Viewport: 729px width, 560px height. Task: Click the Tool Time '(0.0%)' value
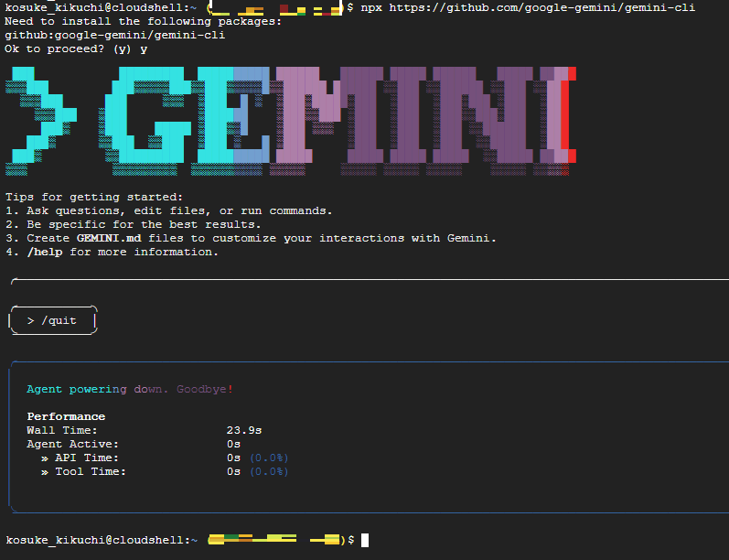point(269,471)
